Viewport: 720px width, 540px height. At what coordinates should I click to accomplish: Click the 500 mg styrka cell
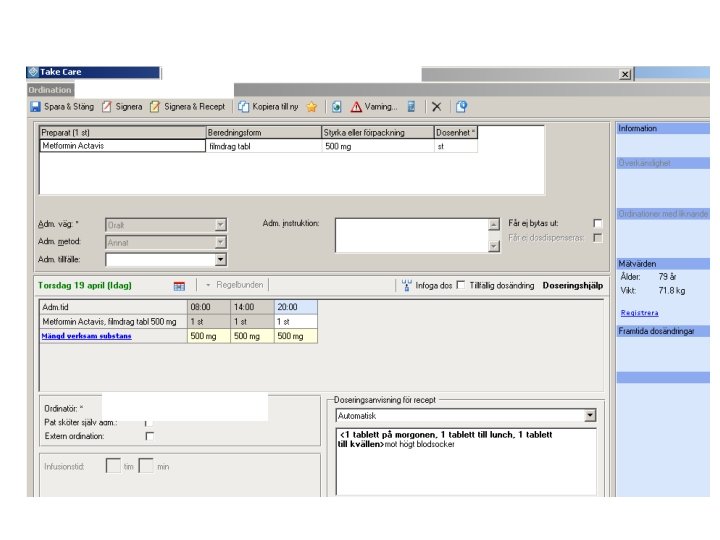click(x=377, y=146)
